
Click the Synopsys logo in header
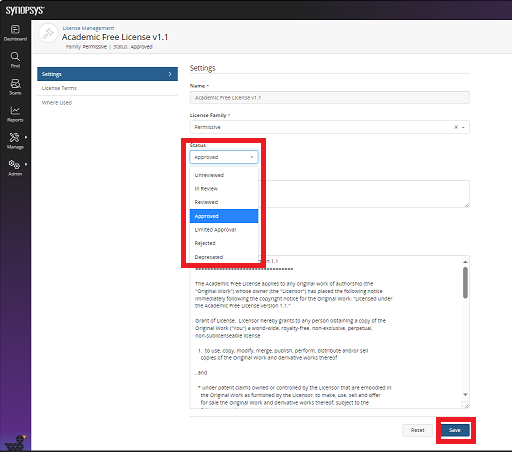click(x=25, y=10)
